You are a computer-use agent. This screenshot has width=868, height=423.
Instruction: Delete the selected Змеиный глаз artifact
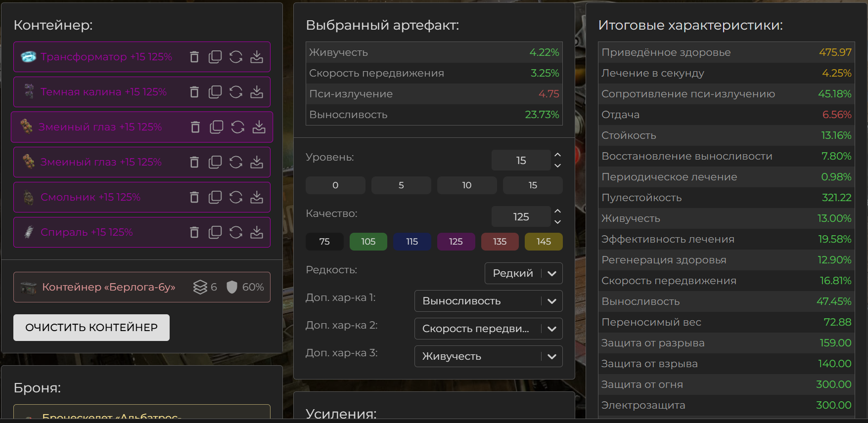[x=195, y=127]
